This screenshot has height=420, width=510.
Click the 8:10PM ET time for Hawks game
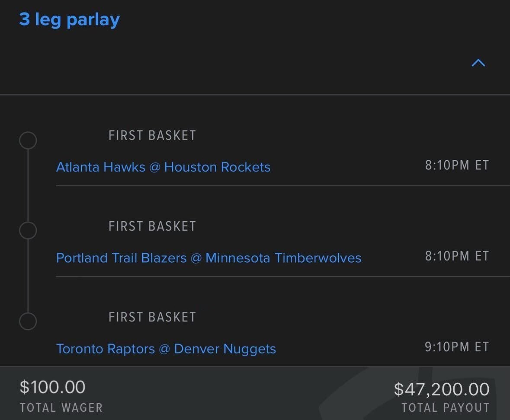457,165
